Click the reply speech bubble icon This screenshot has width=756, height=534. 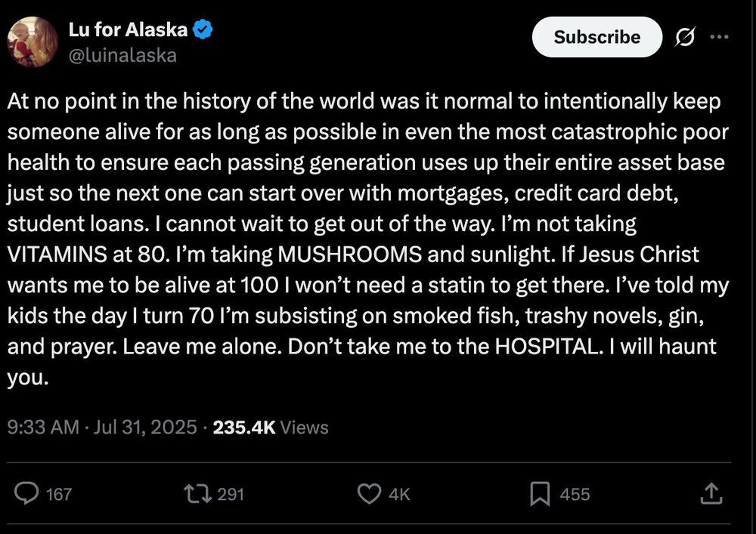pos(26,493)
